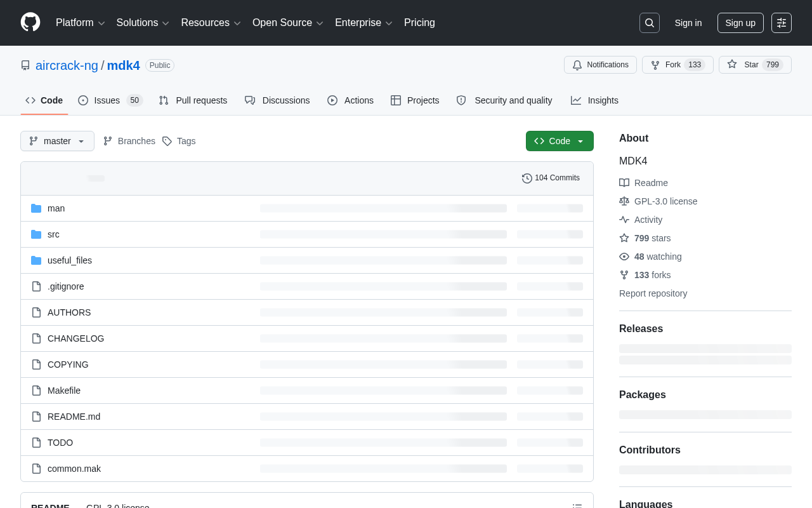
Task: Click the src folder icon
Action: pyautogui.click(x=36, y=234)
